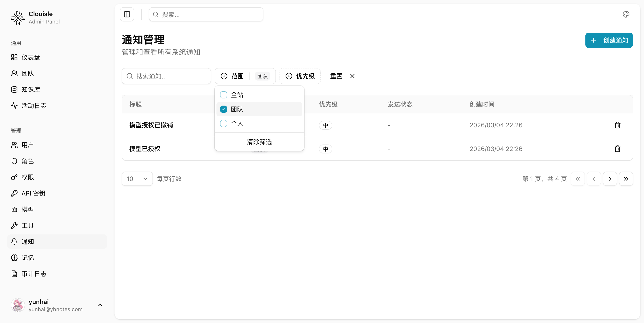Go to next page with right arrow
The image size is (644, 323).
coord(610,178)
